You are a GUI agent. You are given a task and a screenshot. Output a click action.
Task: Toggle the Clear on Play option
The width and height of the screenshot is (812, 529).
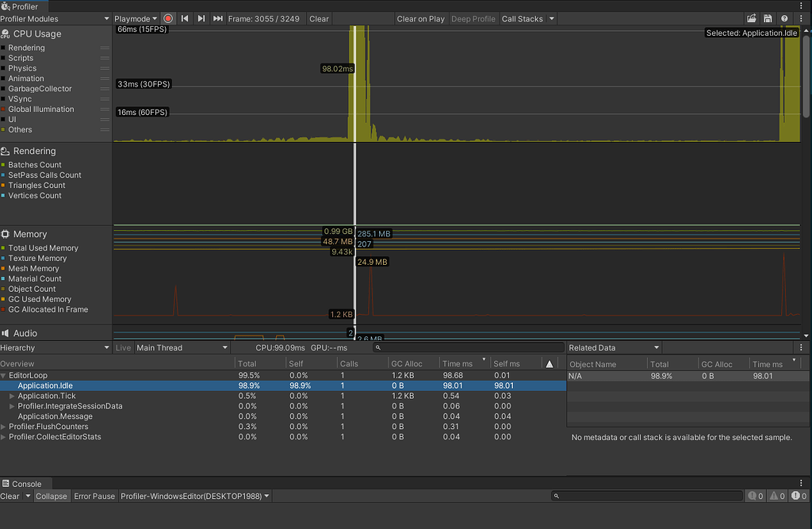click(420, 18)
